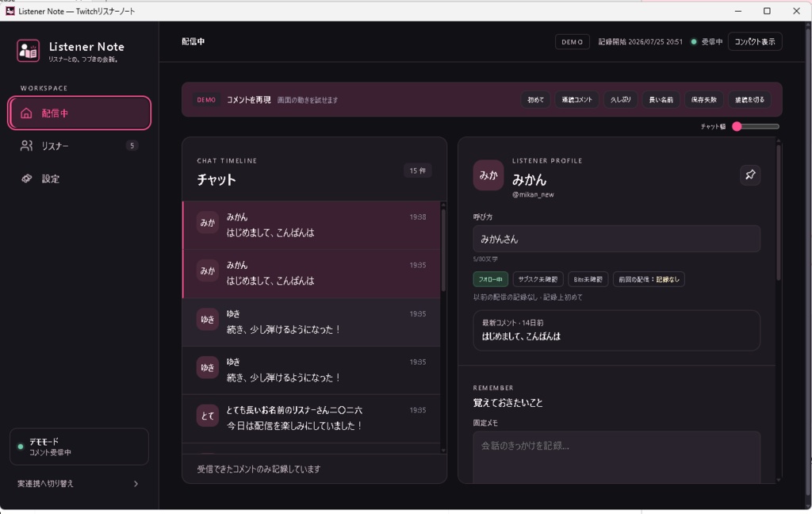Click the とて avatar in the chat timeline
This screenshot has height=514, width=812.
[207, 416]
